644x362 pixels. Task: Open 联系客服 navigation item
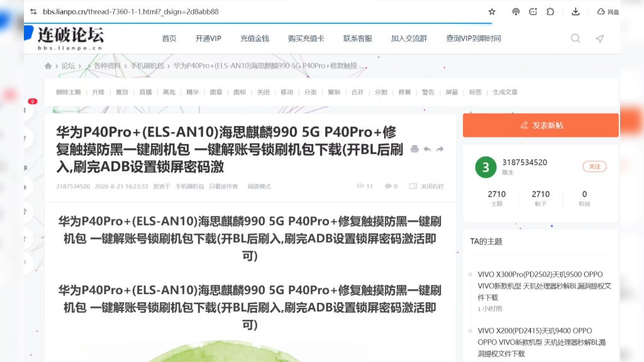[x=358, y=38]
